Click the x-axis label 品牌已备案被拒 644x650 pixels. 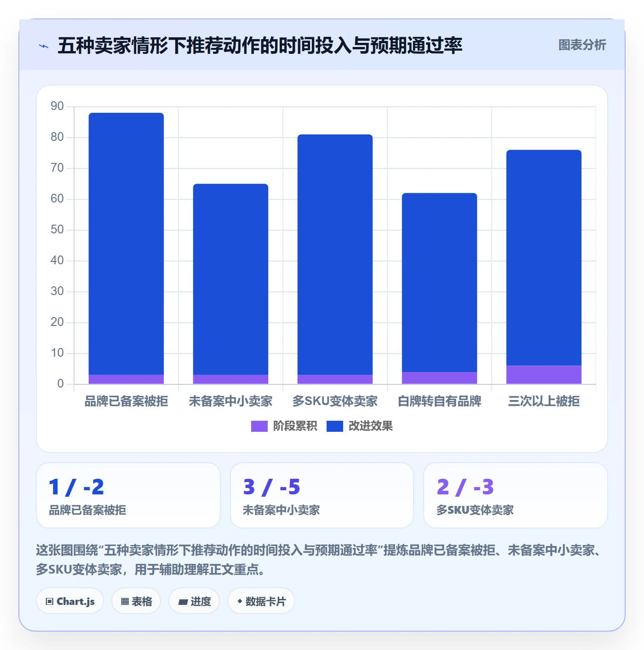click(126, 401)
